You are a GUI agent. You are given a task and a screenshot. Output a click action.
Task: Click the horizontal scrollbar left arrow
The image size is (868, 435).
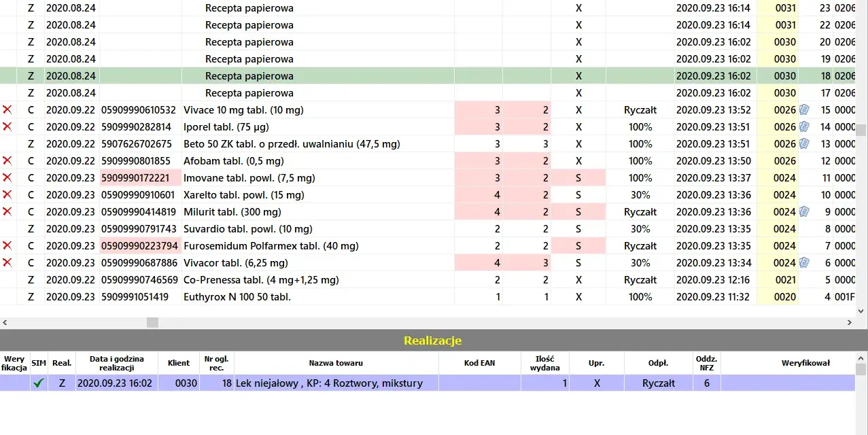pos(5,322)
